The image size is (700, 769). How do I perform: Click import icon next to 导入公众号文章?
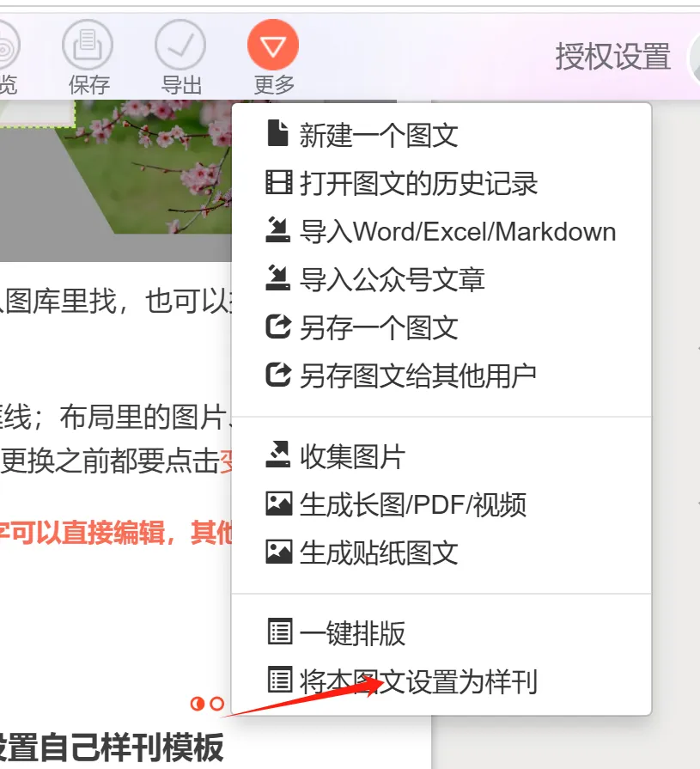pos(278,278)
